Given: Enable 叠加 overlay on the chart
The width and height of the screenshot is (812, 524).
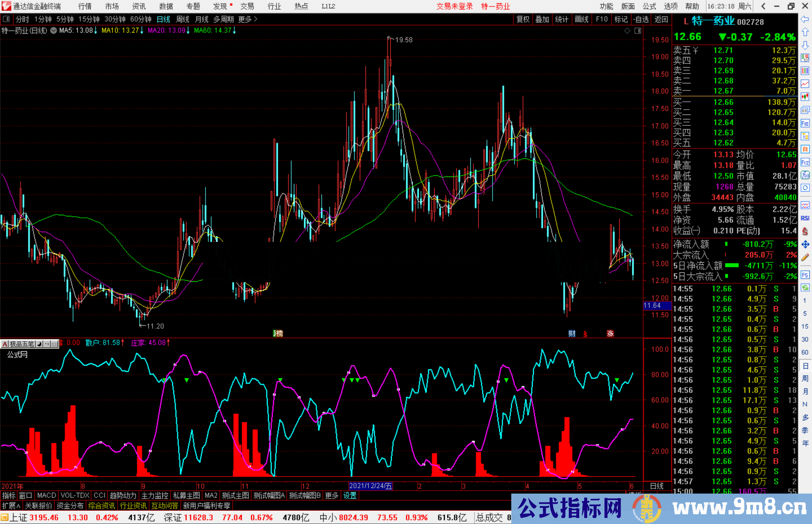Looking at the screenshot, I should point(542,20).
